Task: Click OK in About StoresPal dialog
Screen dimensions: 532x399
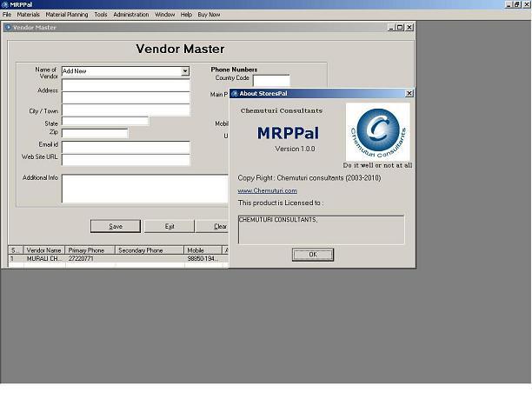Action: pyautogui.click(x=313, y=255)
